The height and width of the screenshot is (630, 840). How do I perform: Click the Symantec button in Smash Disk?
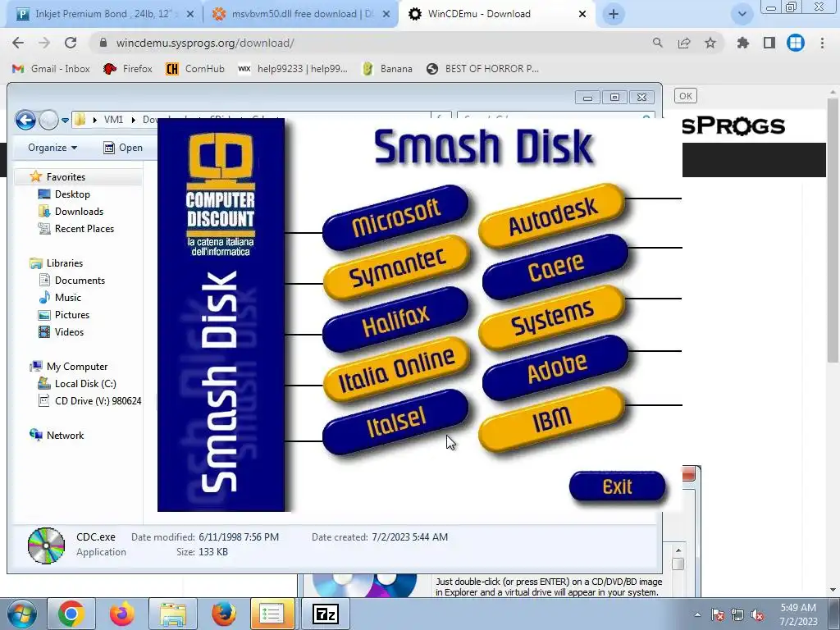click(x=396, y=267)
